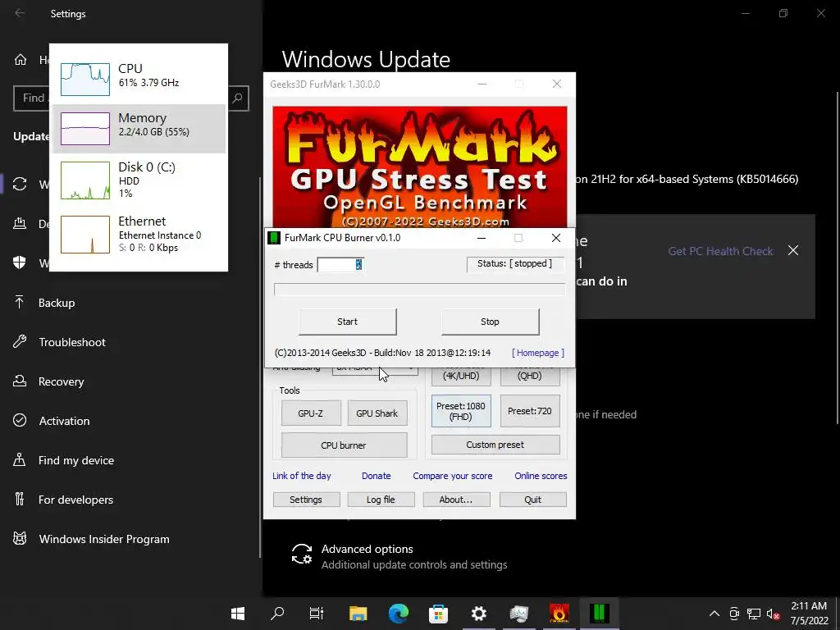
Task: Click the Troubleshoot wrench icon
Action: [20, 342]
